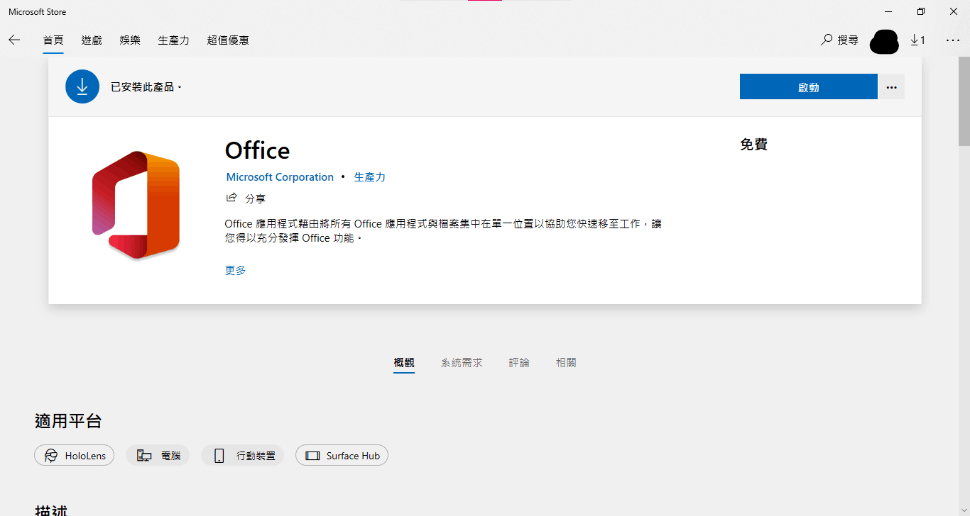The height and width of the screenshot is (516, 970).
Task: Click the 電腦 platform chip
Action: tap(158, 455)
